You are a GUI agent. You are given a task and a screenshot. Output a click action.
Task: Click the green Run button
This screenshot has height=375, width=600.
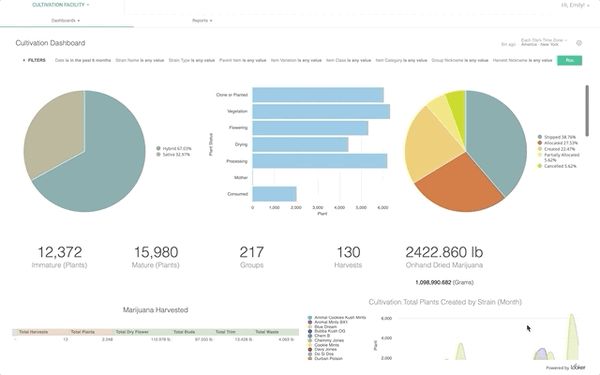point(569,60)
